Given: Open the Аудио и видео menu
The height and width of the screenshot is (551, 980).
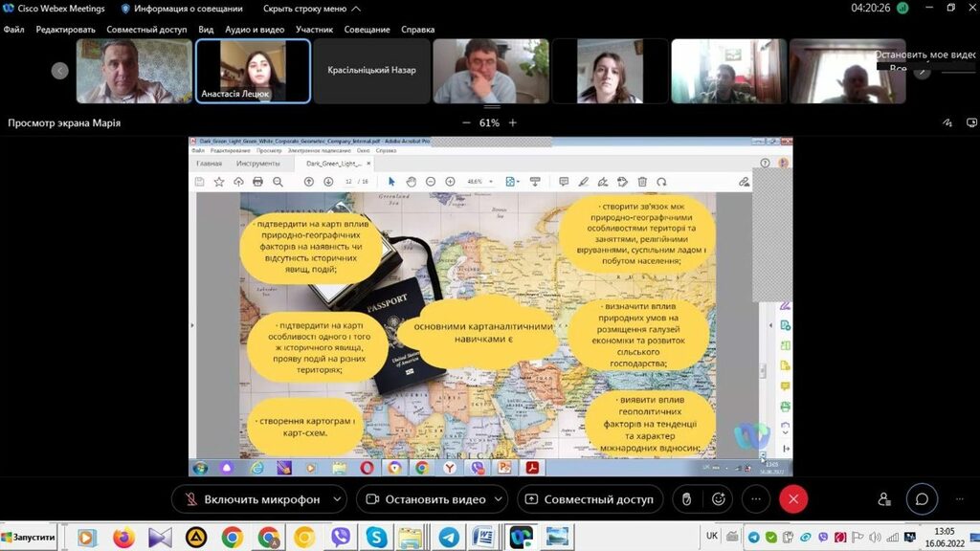Looking at the screenshot, I should pos(255,30).
